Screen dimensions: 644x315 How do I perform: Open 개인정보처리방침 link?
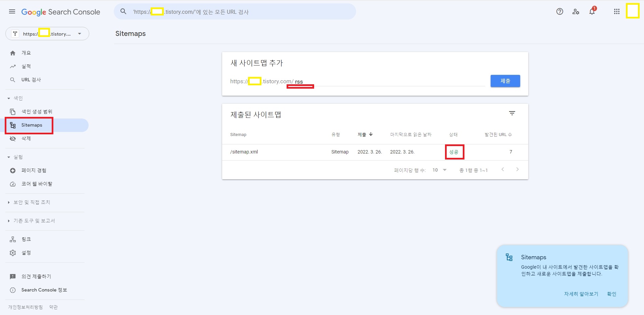26,307
